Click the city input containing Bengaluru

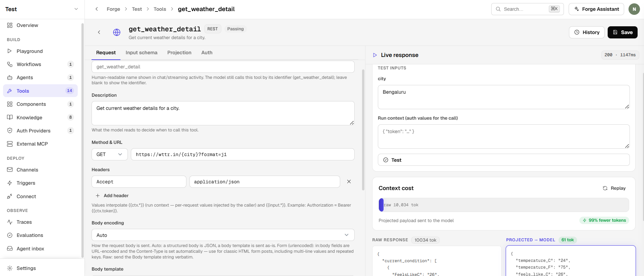[504, 97]
